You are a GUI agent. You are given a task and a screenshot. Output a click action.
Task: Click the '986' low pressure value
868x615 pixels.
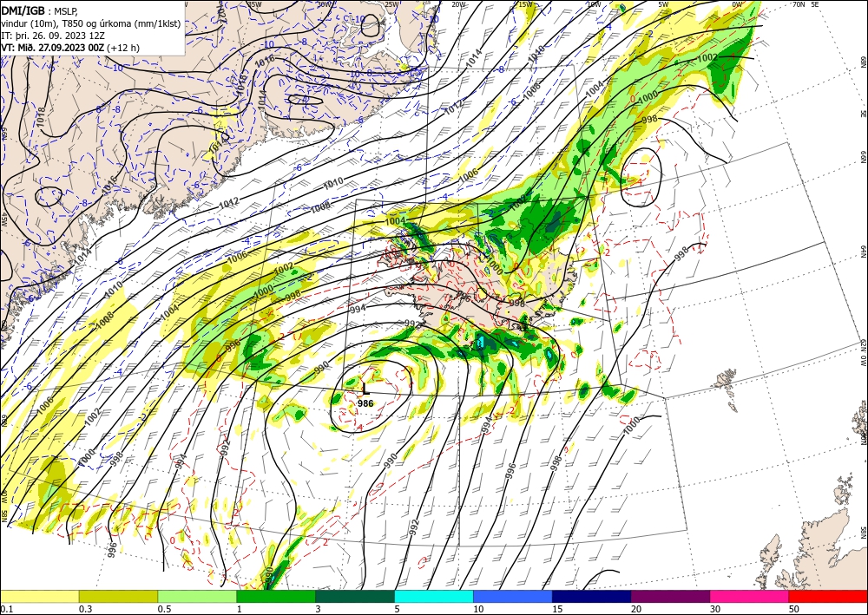(x=365, y=403)
